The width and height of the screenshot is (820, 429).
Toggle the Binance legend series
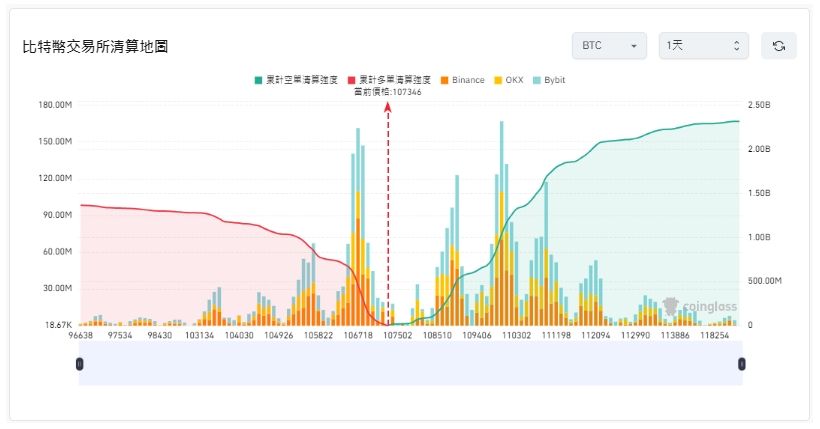tap(462, 80)
